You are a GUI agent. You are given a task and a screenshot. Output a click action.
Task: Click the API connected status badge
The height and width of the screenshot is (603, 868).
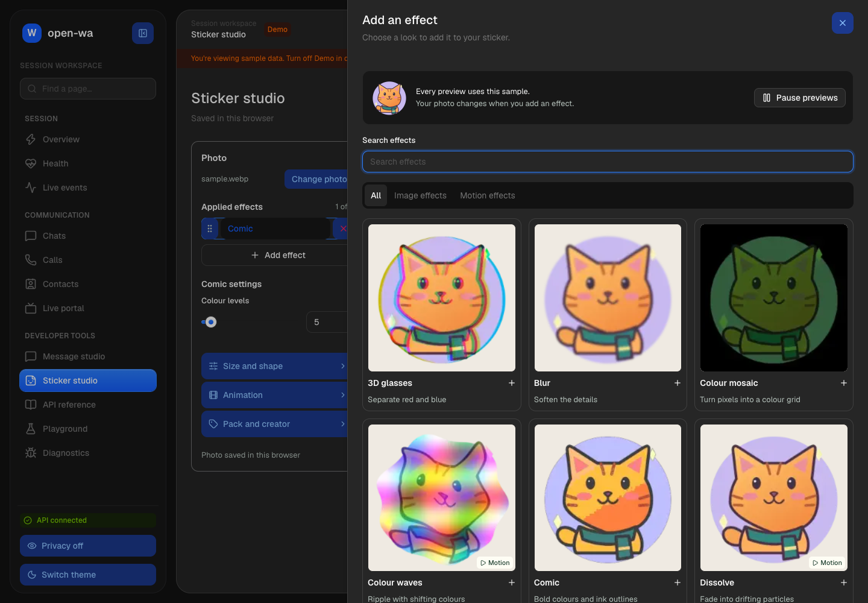click(88, 520)
